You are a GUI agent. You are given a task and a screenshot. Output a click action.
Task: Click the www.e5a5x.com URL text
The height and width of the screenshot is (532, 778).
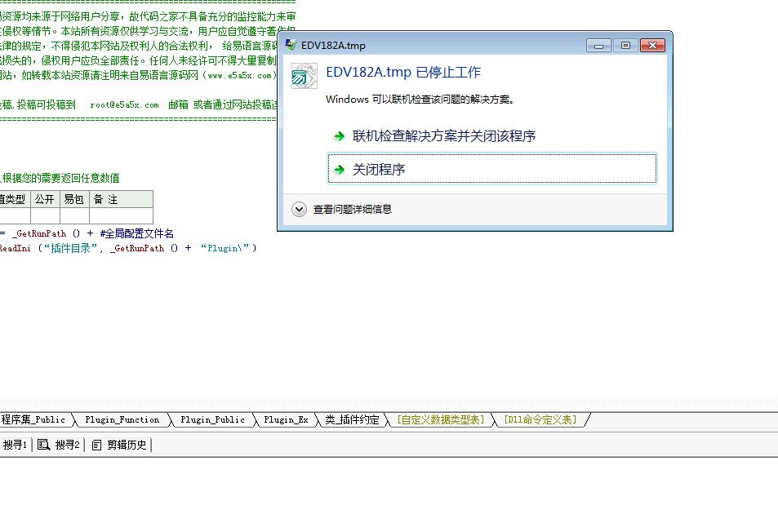click(240, 75)
